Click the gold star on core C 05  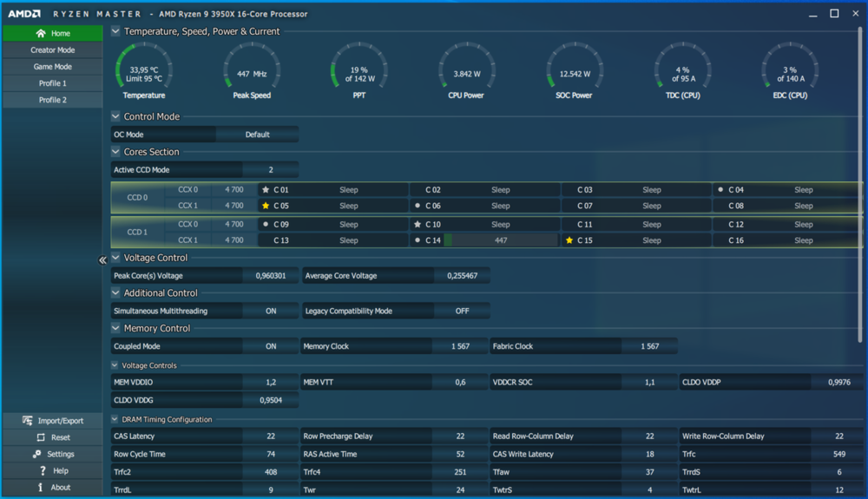click(266, 206)
